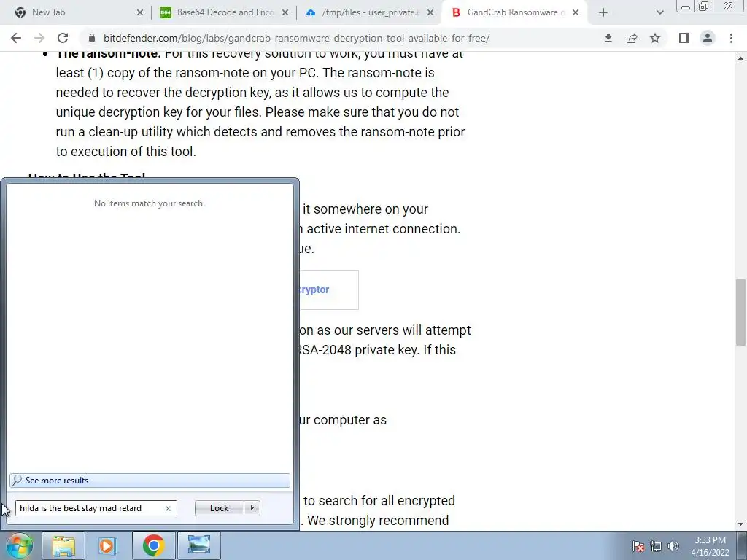Open Windows Explorer from taskbar
The image size is (747, 560).
point(64,545)
